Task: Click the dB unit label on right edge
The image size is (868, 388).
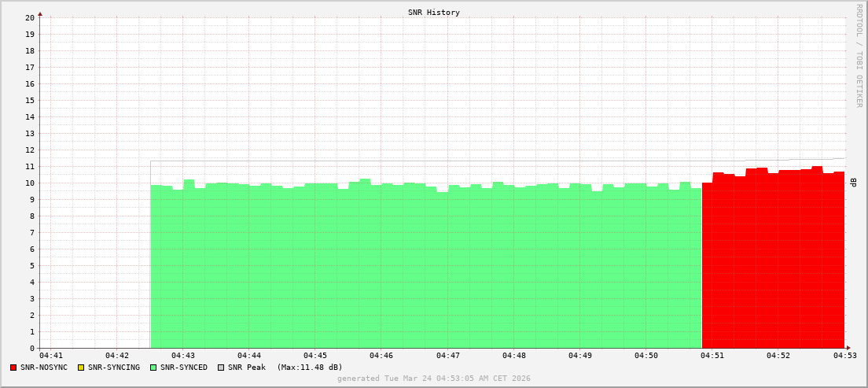Action: point(854,183)
